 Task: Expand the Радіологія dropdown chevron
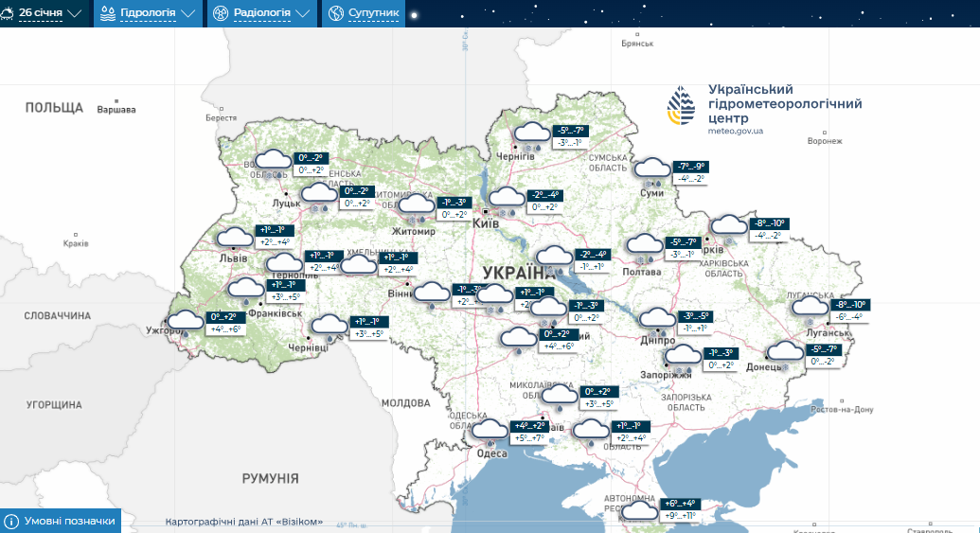[x=302, y=13]
